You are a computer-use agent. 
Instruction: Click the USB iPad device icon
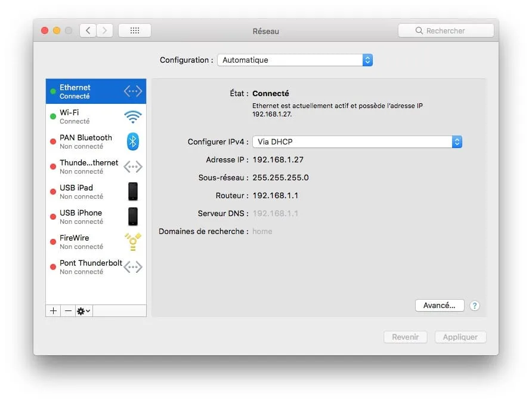click(x=132, y=191)
